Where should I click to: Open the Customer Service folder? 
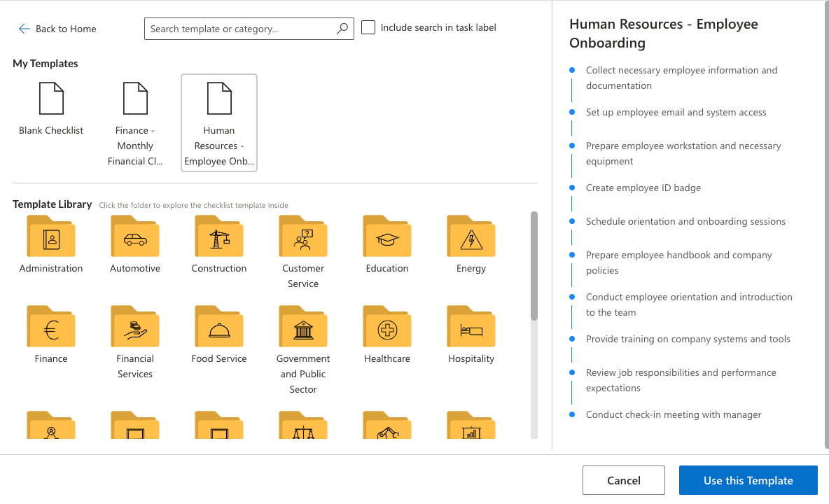pos(303,238)
